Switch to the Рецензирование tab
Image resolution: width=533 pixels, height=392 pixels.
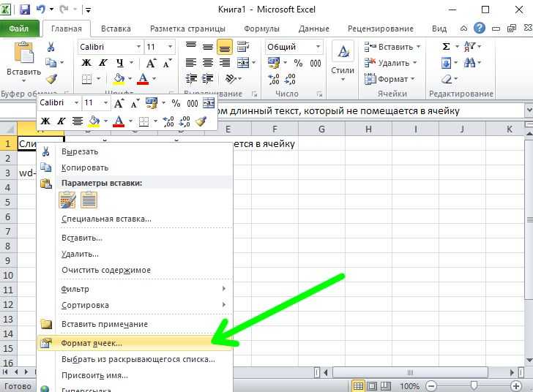click(x=381, y=29)
